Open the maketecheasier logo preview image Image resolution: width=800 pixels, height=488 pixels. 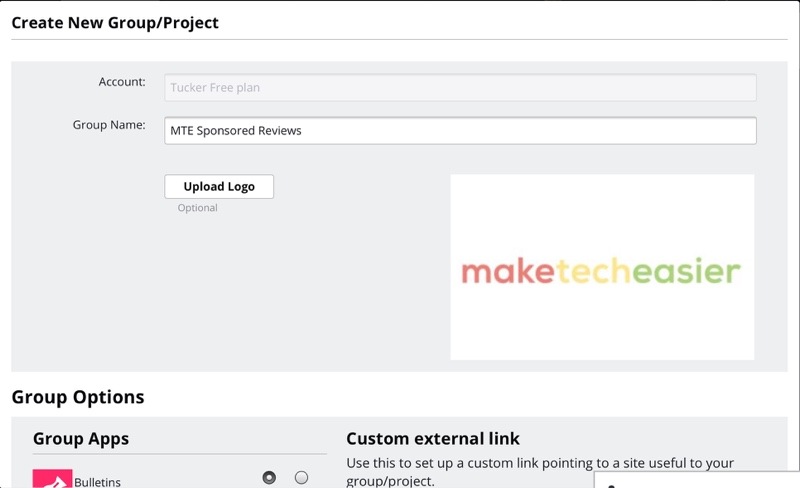[x=601, y=270]
